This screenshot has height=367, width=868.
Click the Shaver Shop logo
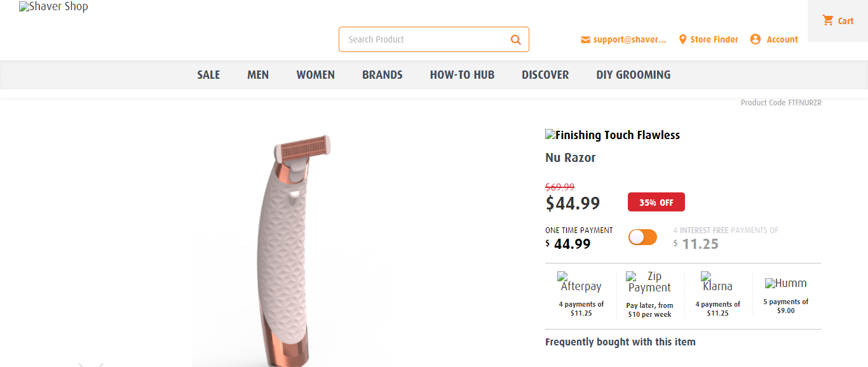[x=53, y=7]
